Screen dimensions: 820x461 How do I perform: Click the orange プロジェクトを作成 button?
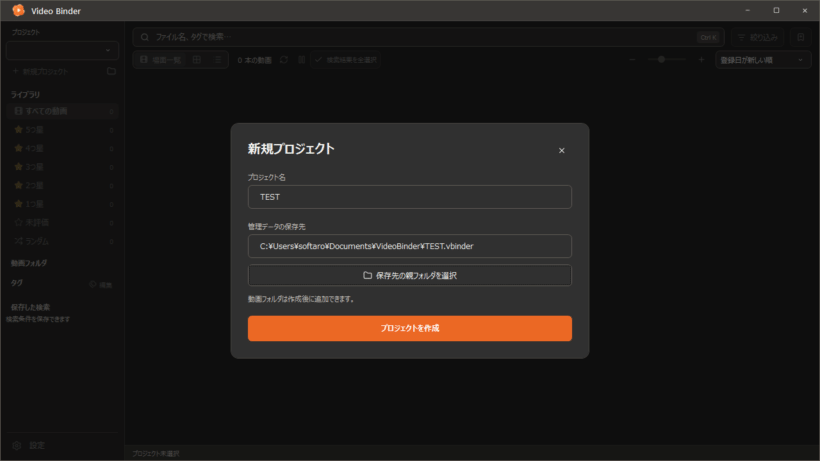click(x=409, y=328)
